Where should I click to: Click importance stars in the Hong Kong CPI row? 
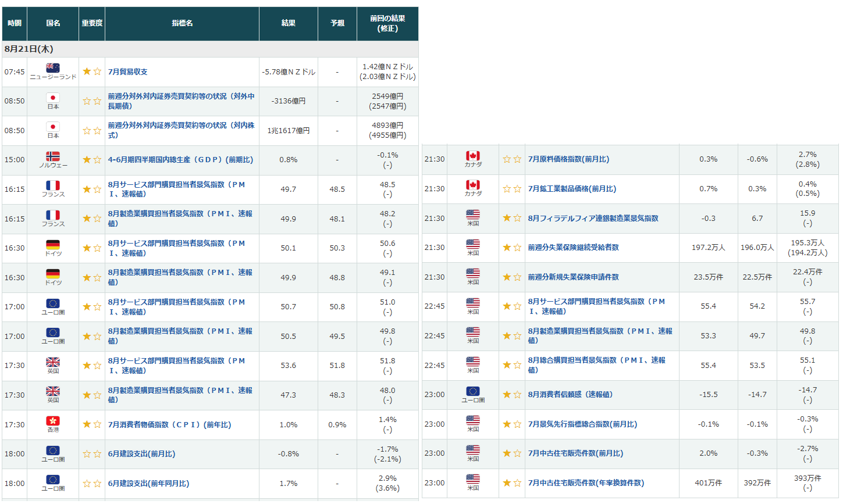pyautogui.click(x=92, y=424)
